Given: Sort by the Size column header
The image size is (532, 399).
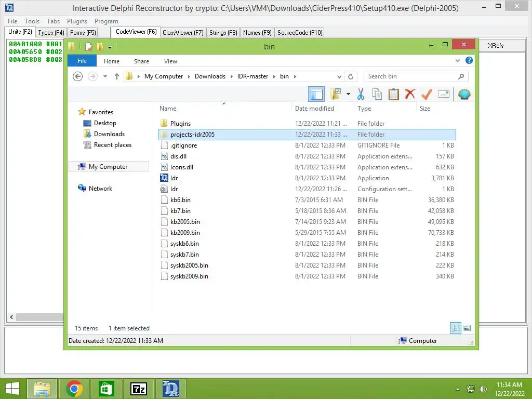Looking at the screenshot, I should point(425,109).
